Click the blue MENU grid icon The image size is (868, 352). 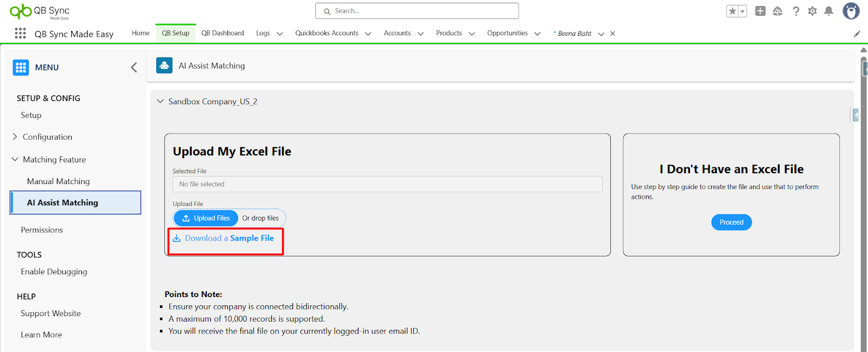click(21, 67)
